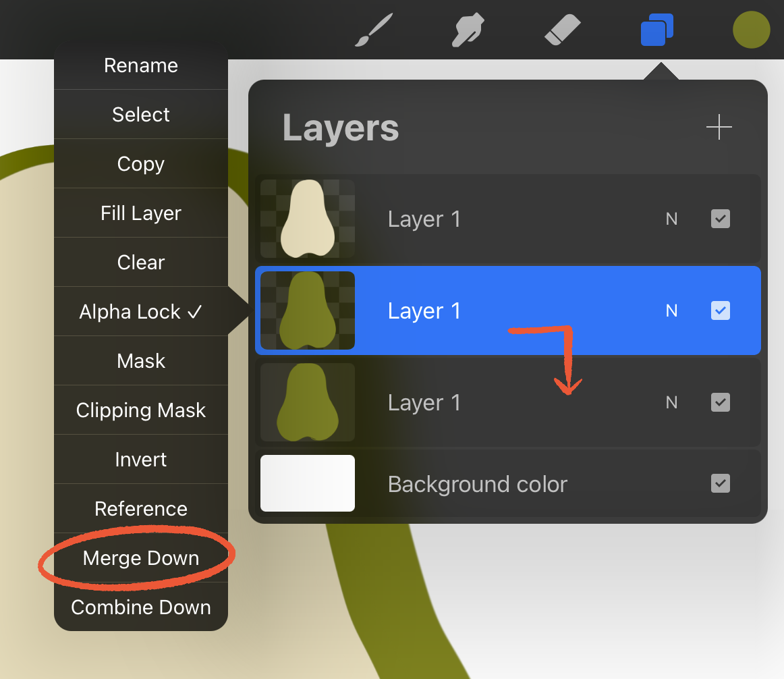This screenshot has height=679, width=784.
Task: Click Clipping Mask option
Action: [141, 410]
